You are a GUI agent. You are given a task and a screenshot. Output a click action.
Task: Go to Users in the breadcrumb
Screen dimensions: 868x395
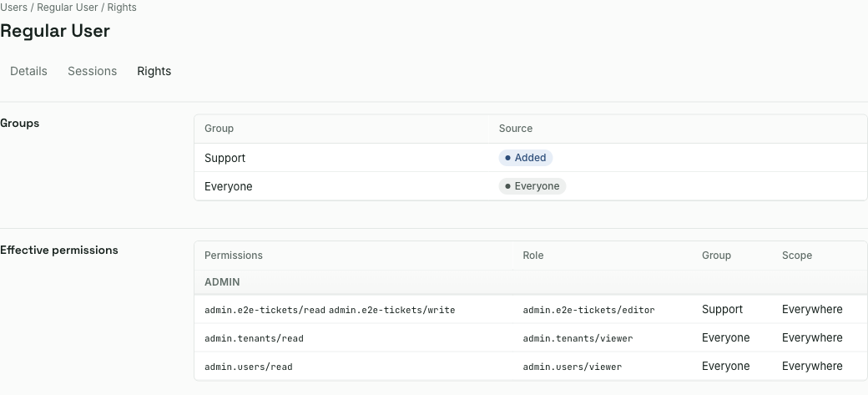tap(14, 8)
